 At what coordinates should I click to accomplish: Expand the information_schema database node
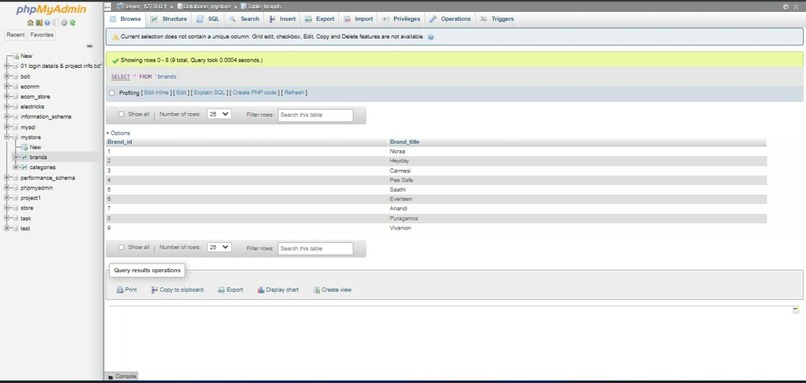(7, 117)
